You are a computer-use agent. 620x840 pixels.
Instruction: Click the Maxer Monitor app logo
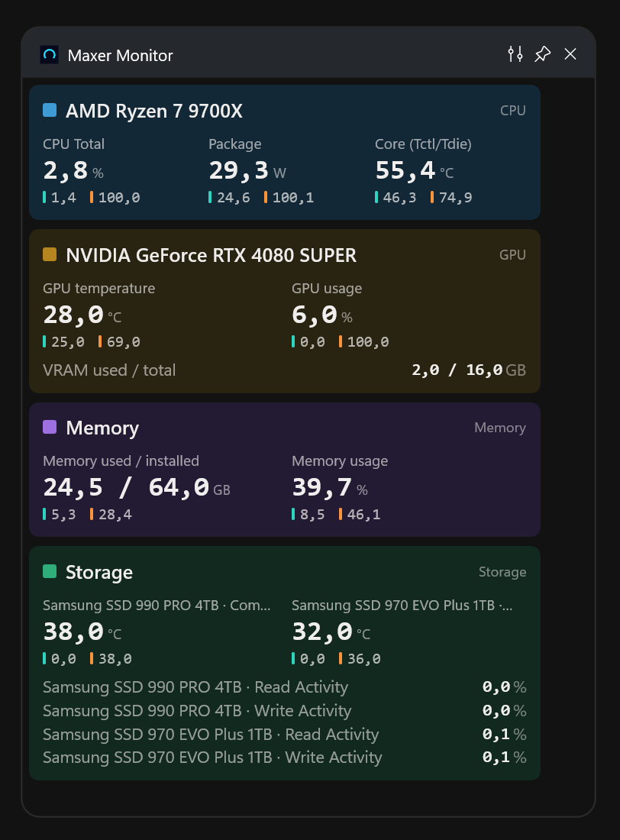[x=50, y=55]
